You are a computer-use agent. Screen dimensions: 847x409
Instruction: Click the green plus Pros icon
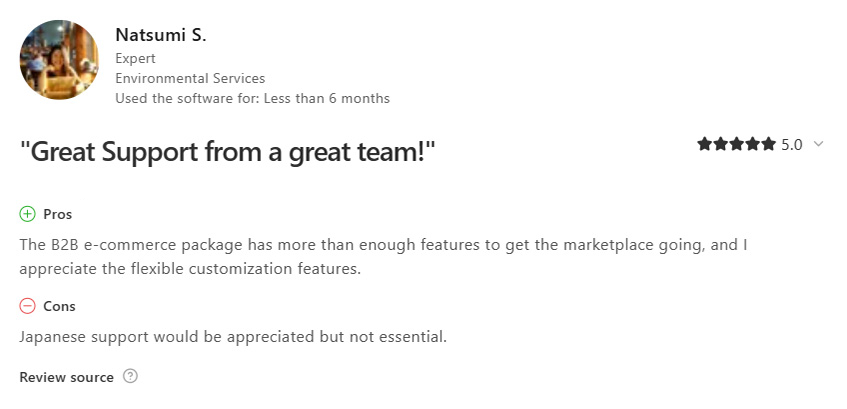click(x=27, y=214)
